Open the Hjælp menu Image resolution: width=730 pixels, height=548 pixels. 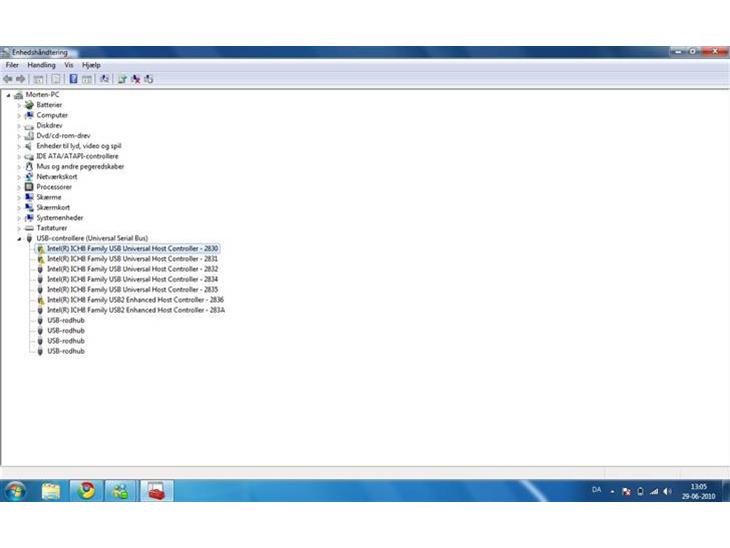point(91,65)
